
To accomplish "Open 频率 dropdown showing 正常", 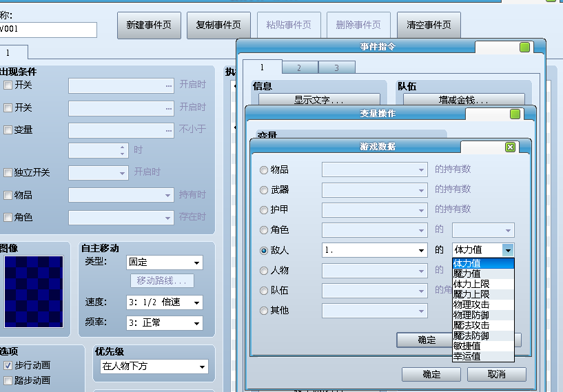I will (x=165, y=322).
